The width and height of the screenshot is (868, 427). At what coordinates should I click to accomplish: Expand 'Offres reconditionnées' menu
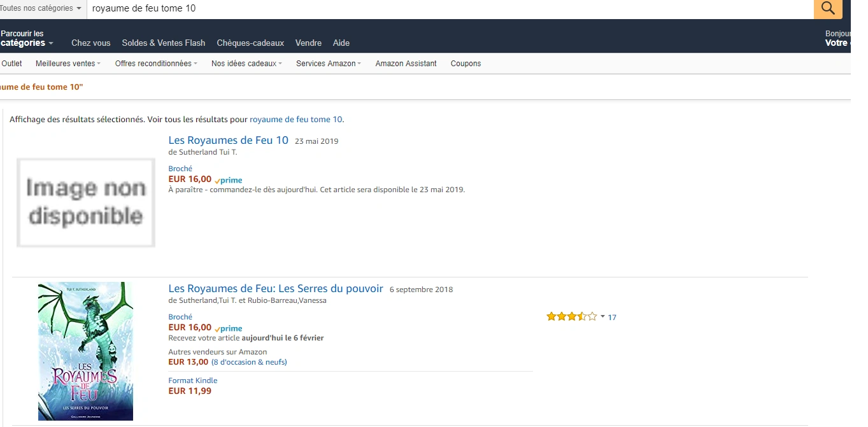coord(156,64)
